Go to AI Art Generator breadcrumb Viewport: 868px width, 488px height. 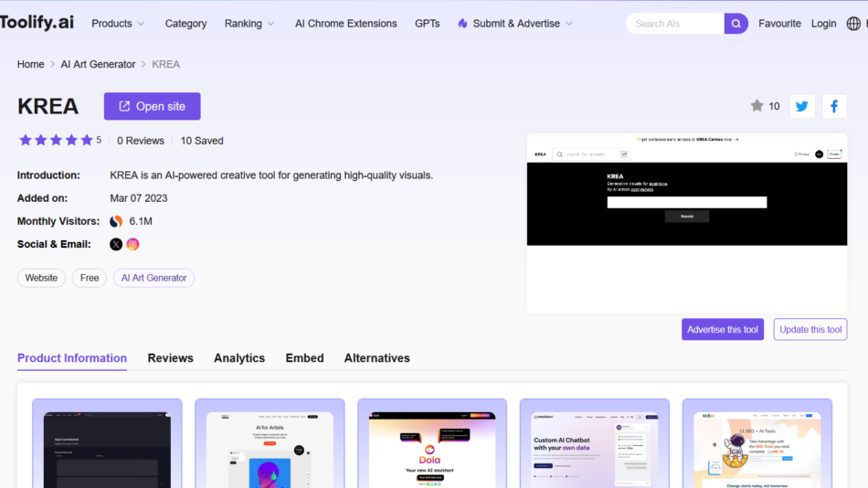98,64
